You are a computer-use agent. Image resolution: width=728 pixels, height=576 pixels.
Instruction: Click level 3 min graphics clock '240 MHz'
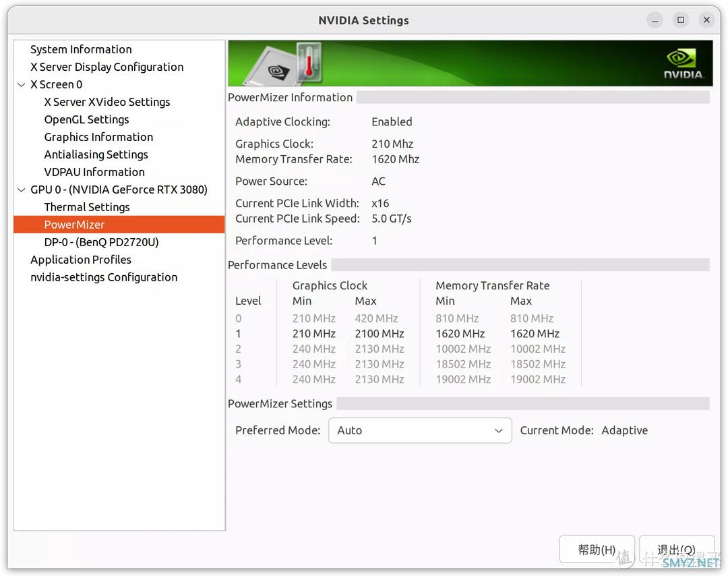(314, 364)
